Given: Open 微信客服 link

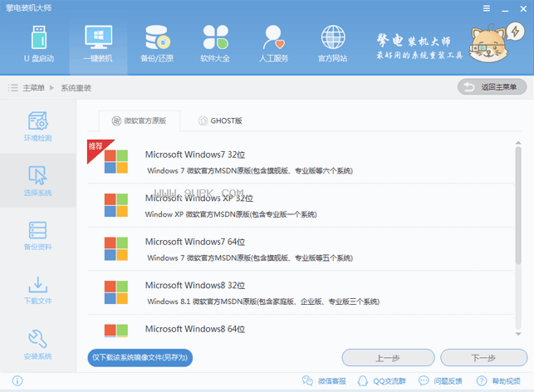Looking at the screenshot, I should tap(324, 380).
